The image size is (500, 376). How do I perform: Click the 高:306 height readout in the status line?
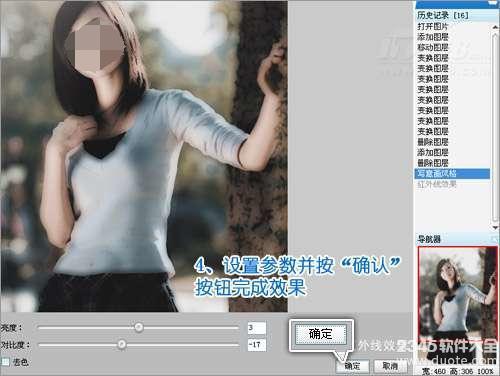click(x=461, y=371)
